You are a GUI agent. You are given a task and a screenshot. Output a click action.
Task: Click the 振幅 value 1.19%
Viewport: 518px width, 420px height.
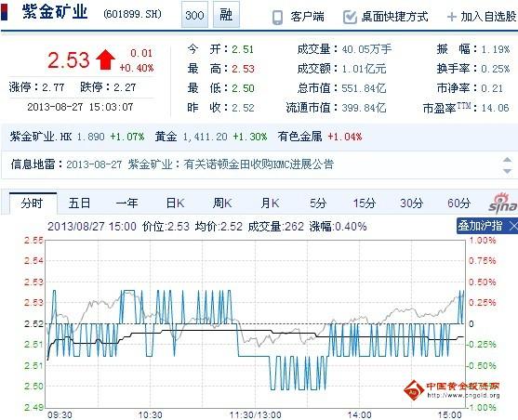[495, 49]
